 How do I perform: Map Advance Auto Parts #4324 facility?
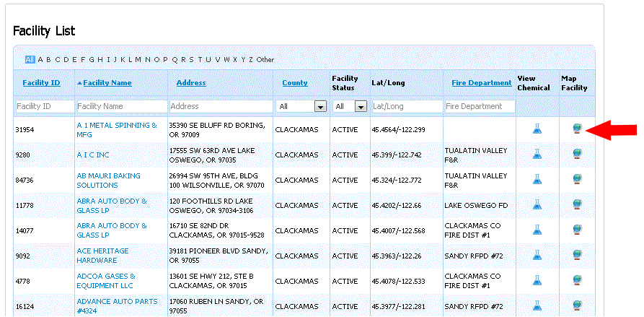click(577, 305)
